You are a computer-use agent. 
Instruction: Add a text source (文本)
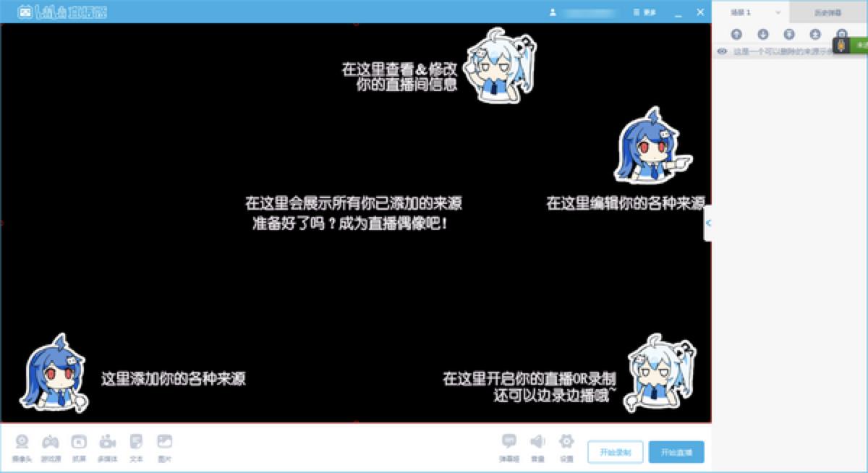pyautogui.click(x=136, y=446)
